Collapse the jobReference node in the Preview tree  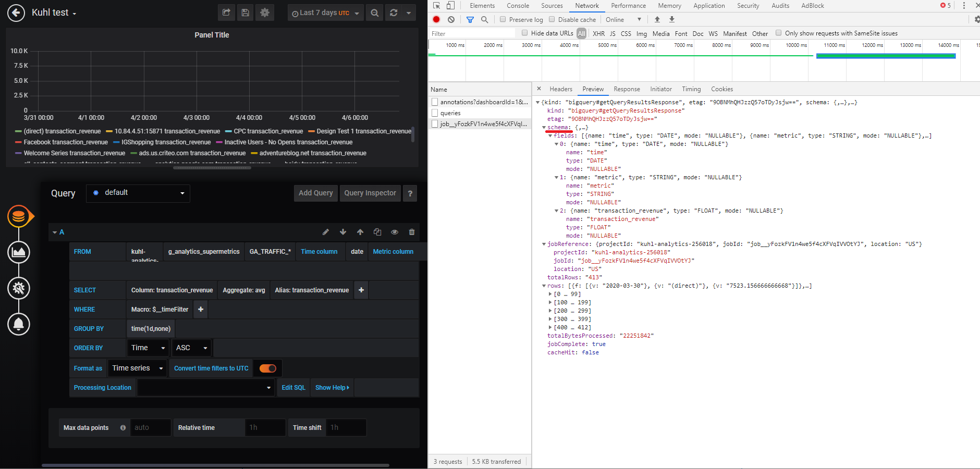click(x=544, y=243)
